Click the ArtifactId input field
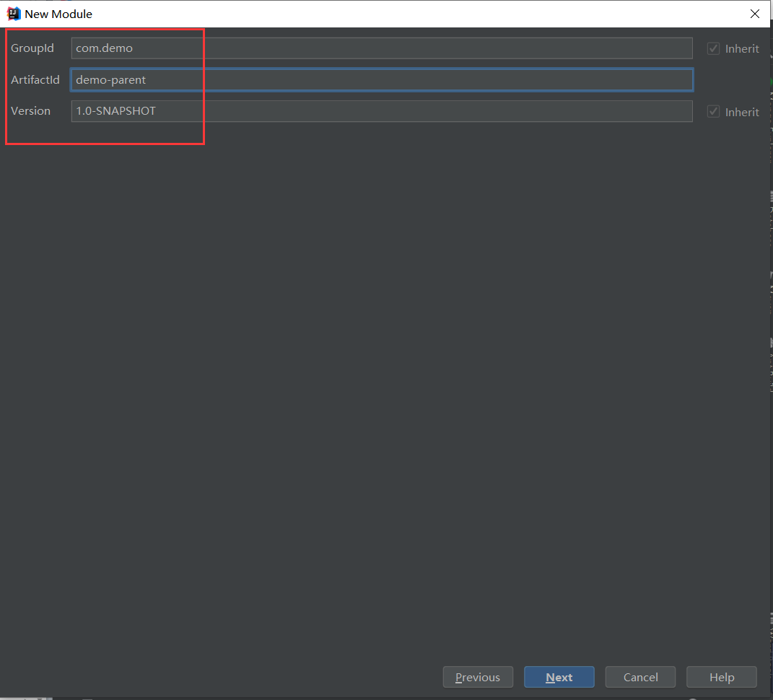The width and height of the screenshot is (773, 700). [382, 80]
